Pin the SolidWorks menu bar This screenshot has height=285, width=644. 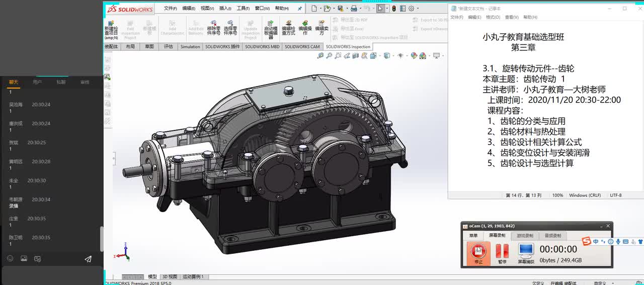pos(300,9)
